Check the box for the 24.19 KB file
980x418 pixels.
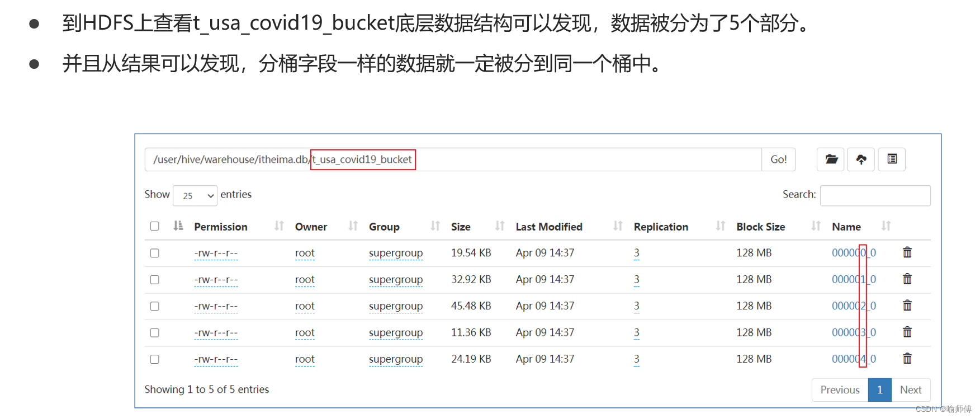[155, 359]
